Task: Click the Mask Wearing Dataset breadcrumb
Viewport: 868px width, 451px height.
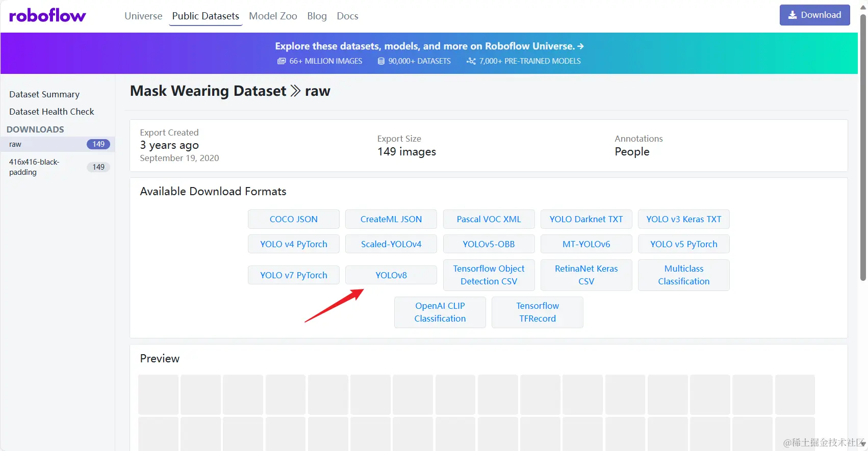Action: (208, 91)
